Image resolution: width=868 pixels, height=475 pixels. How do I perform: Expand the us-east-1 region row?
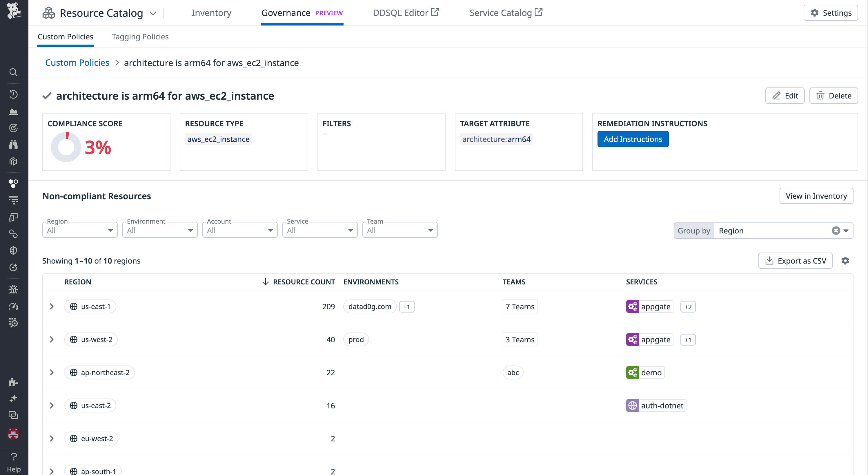(52, 306)
